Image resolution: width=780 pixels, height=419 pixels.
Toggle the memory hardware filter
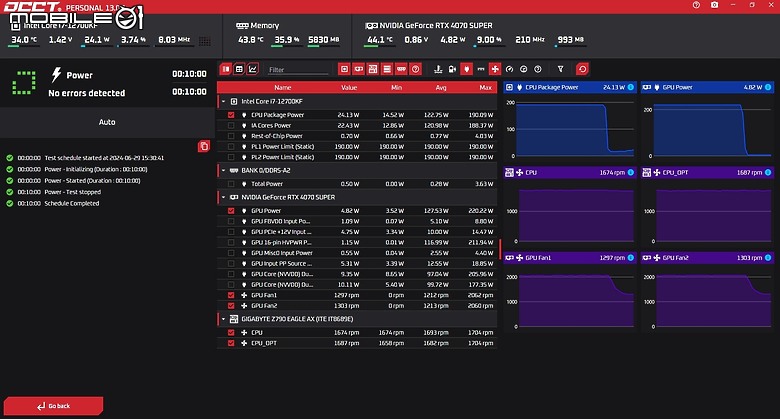pyautogui.click(x=401, y=69)
